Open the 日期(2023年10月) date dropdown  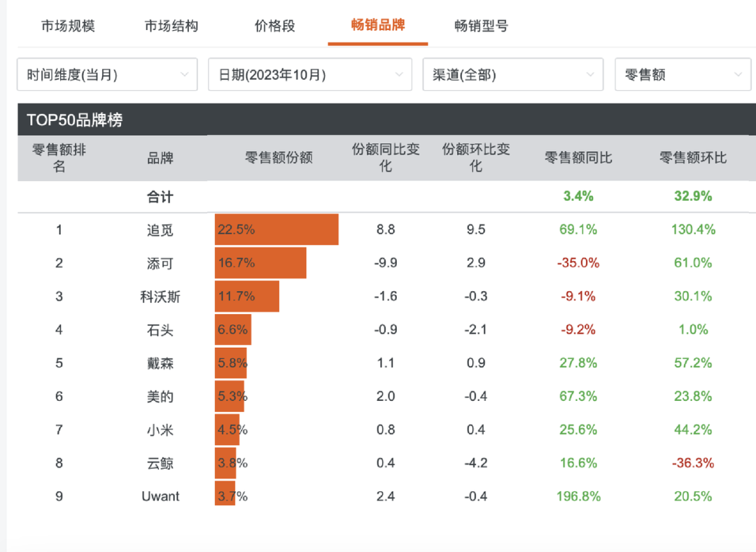[310, 74]
